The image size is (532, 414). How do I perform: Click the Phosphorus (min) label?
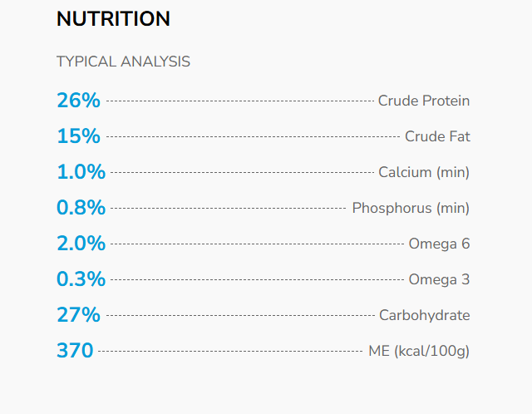click(x=411, y=208)
